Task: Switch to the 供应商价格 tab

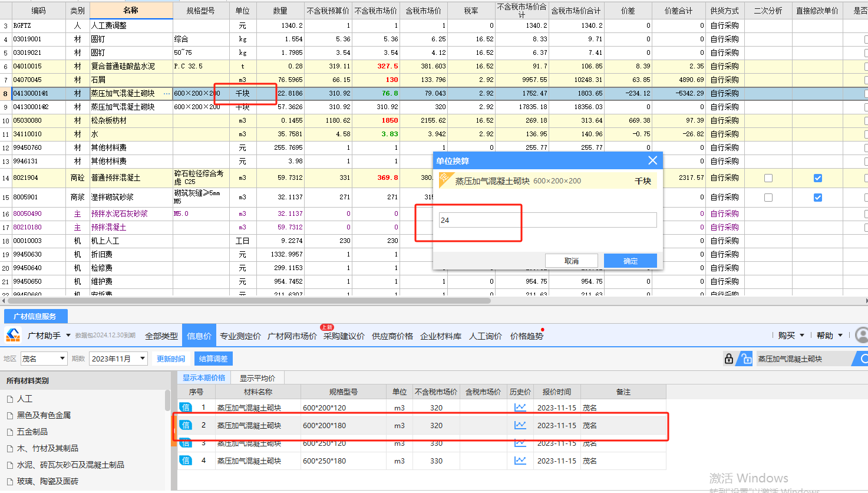Action: click(x=392, y=336)
